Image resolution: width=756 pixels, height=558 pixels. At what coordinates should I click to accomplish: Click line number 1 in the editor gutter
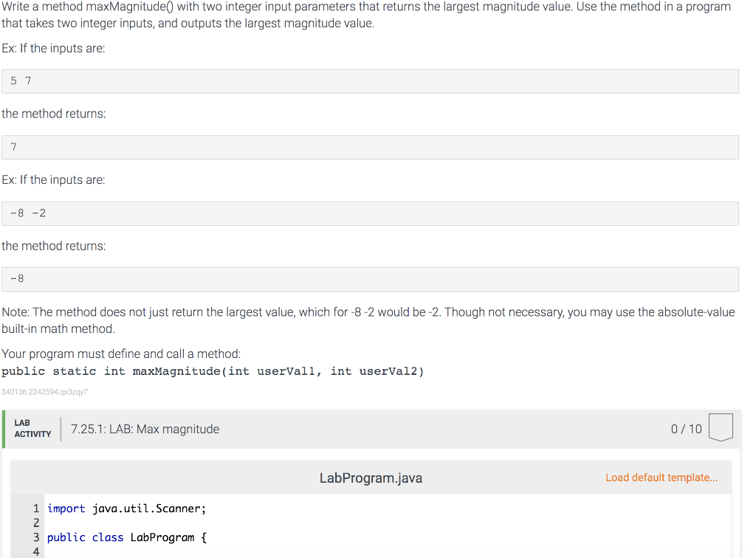(36, 509)
